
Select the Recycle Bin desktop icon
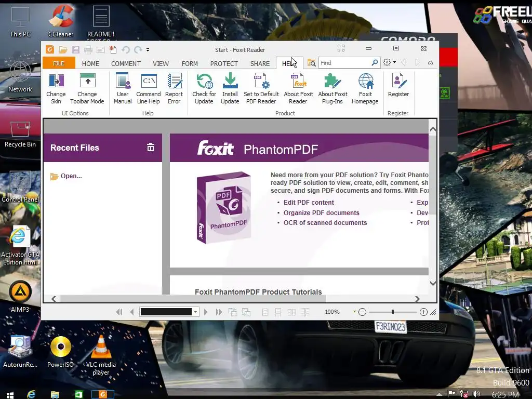pyautogui.click(x=20, y=134)
